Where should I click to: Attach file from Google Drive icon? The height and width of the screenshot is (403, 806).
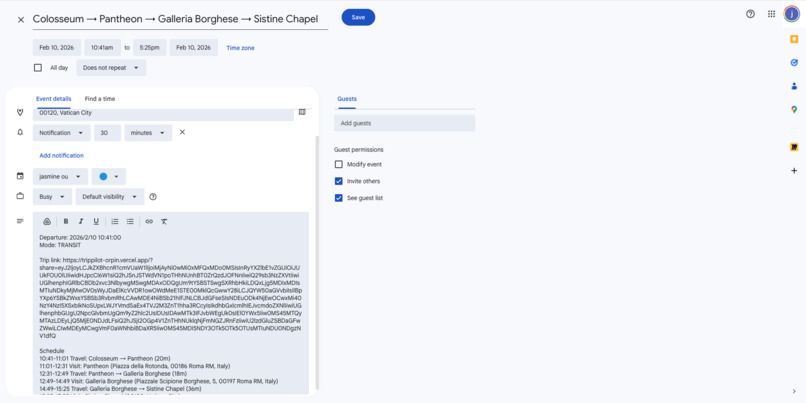pos(47,222)
